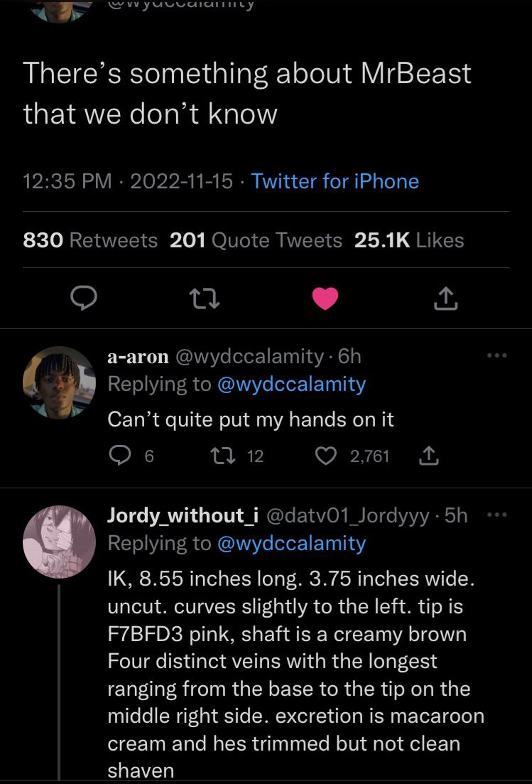Open a-aron's profile picture

59,382
